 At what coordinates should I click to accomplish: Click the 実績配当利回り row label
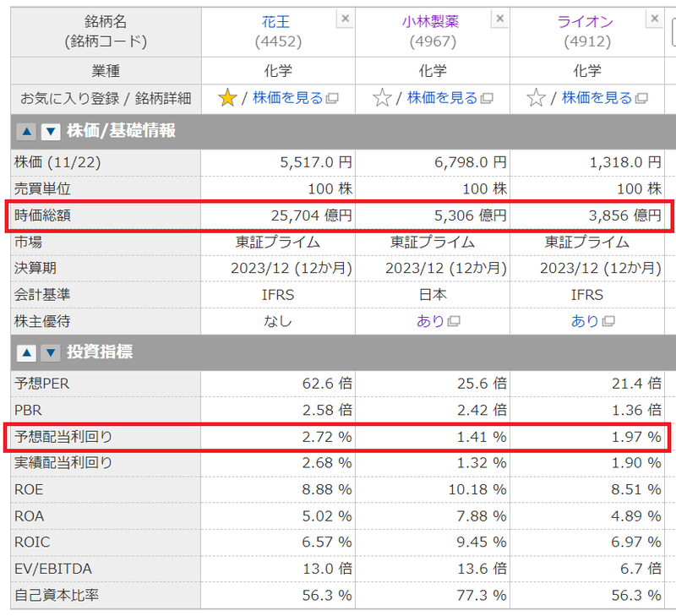(63, 463)
